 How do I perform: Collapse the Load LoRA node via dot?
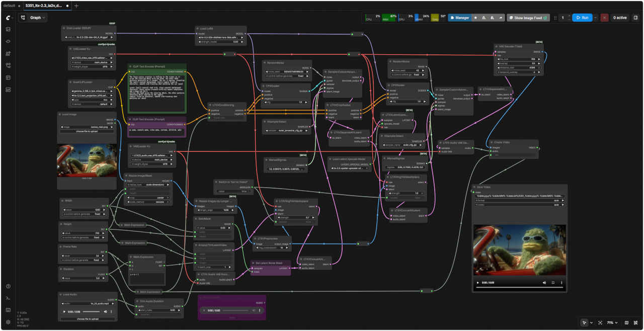197,29
